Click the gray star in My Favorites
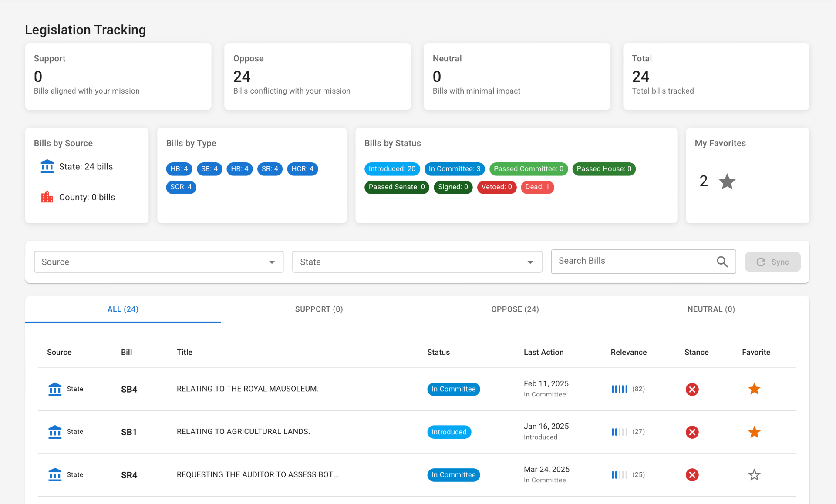 click(727, 181)
